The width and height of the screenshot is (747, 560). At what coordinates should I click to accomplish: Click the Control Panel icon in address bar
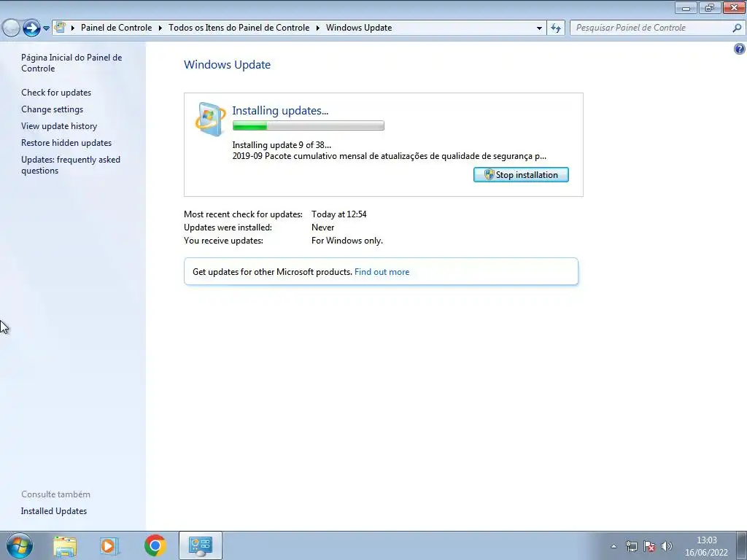point(60,27)
